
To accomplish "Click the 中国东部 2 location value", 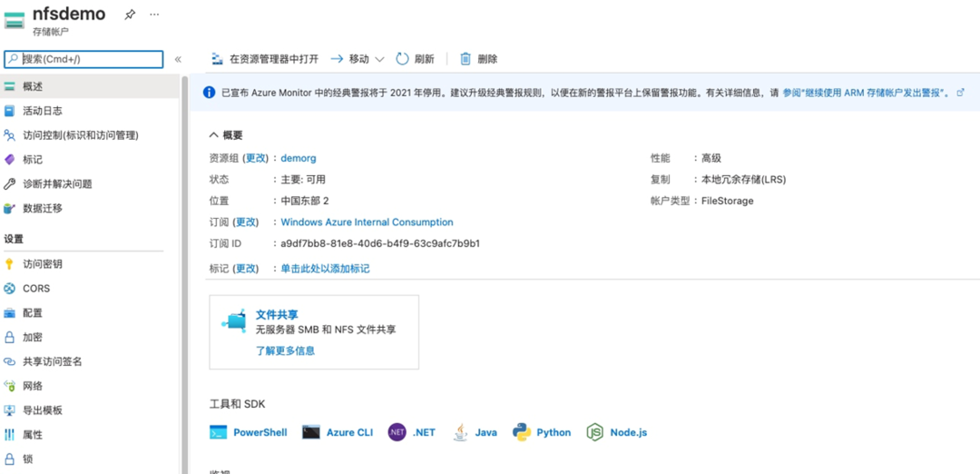I will coord(305,201).
